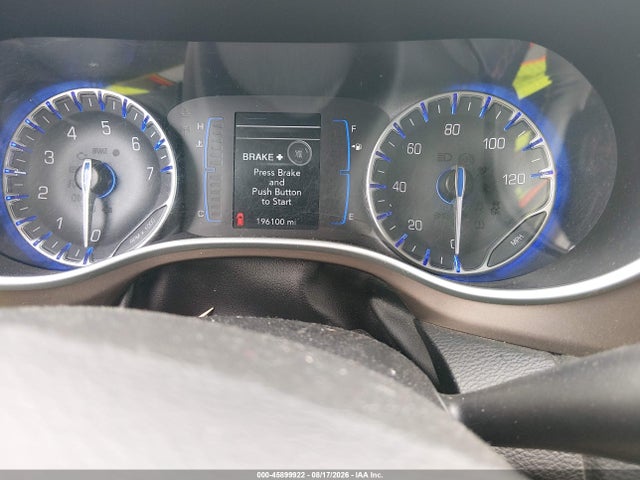Tap the 80 on the speedometer

pyautogui.click(x=452, y=129)
